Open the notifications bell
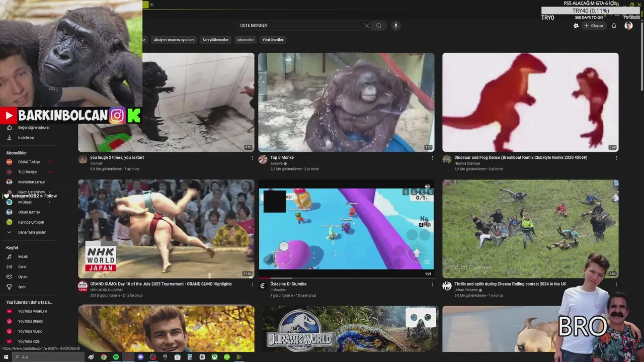Image resolution: width=644 pixels, height=362 pixels. tap(614, 26)
